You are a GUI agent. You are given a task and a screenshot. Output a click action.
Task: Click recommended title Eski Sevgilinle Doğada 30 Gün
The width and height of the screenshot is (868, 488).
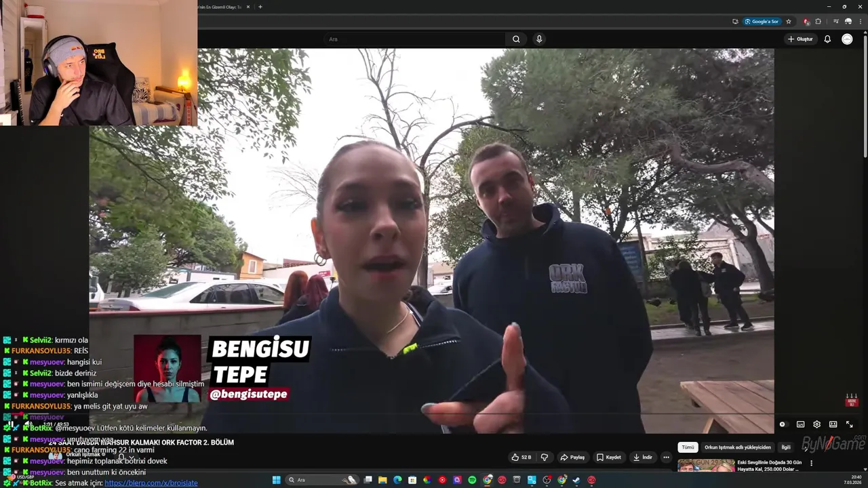click(770, 466)
